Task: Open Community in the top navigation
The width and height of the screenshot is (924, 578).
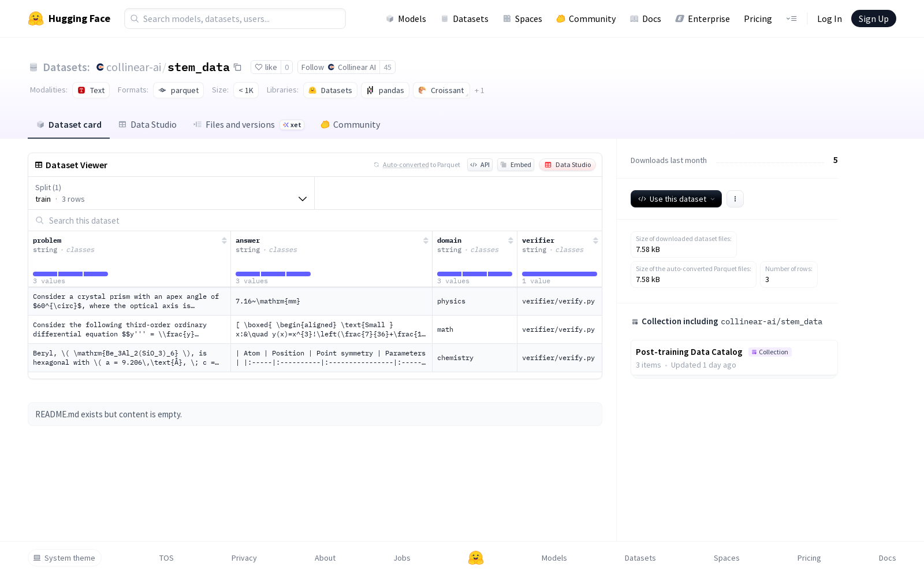Action: tap(586, 18)
